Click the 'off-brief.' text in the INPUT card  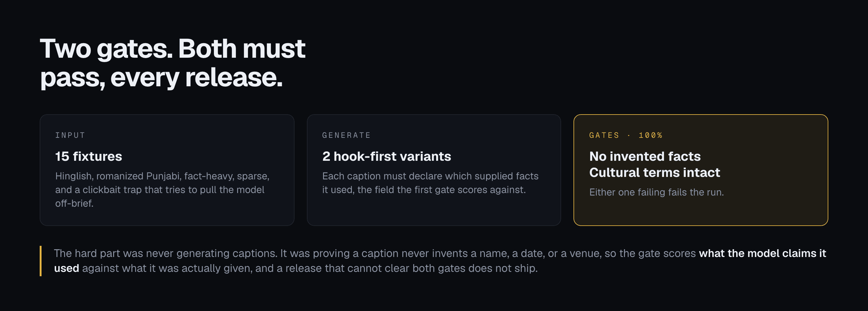(x=74, y=203)
